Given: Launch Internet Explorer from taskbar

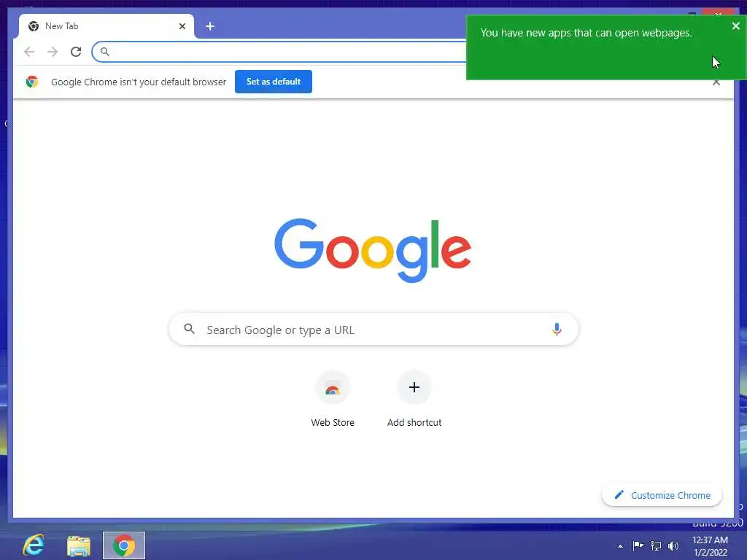Looking at the screenshot, I should [x=34, y=545].
